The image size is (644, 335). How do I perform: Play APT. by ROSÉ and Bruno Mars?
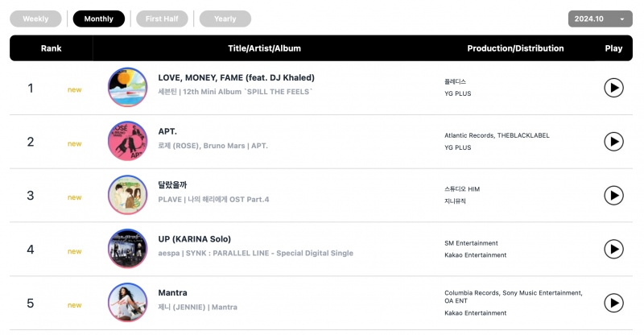click(x=613, y=142)
